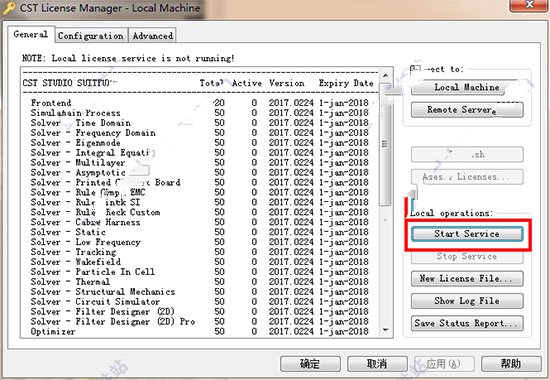
Task: Open the Advanced tab
Action: (x=153, y=36)
